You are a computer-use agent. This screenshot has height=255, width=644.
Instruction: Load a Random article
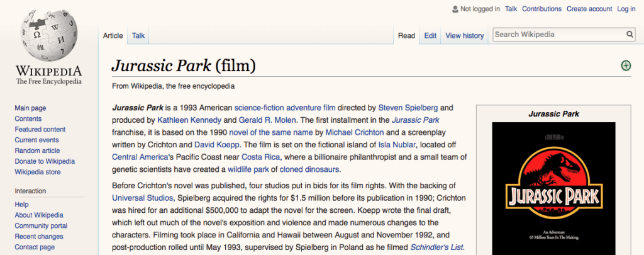[x=37, y=151]
